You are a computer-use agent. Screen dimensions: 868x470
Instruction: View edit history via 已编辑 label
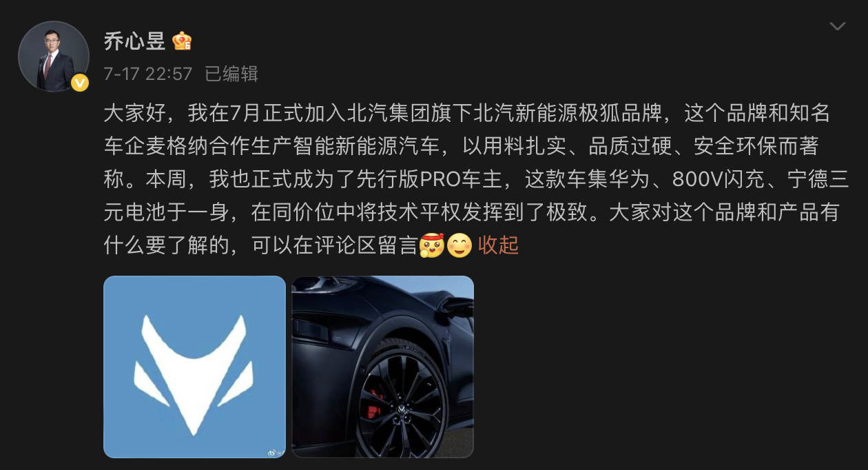[231, 74]
